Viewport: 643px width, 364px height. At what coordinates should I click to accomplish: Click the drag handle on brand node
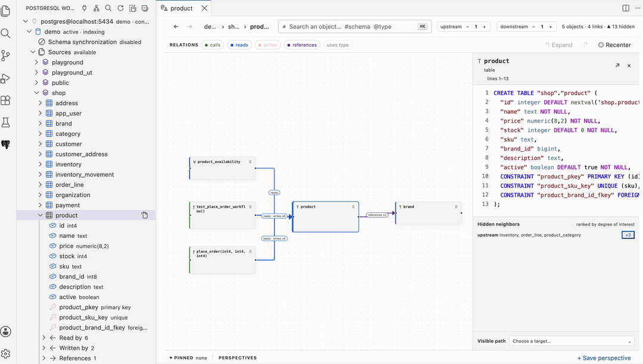coord(456,207)
